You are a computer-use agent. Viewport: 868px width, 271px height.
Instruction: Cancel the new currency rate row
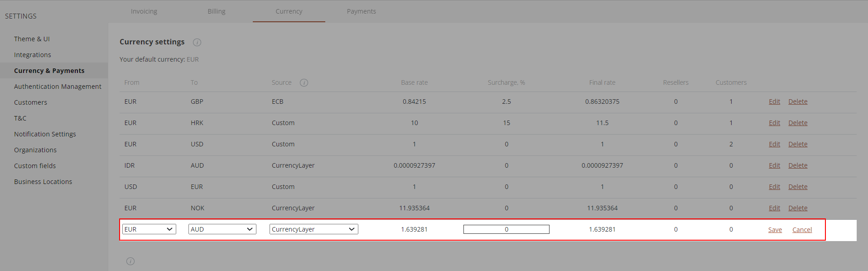coord(802,230)
